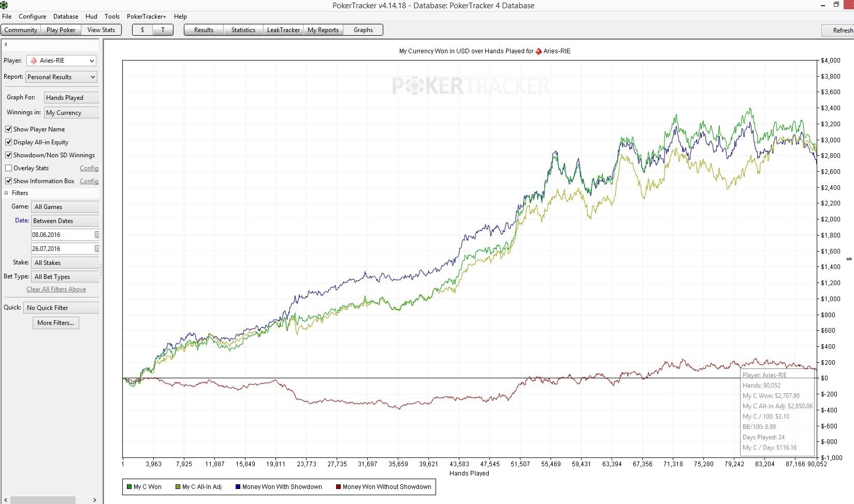Switch to the LeakTracker tab
This screenshot has height=504, width=854.
pos(283,30)
